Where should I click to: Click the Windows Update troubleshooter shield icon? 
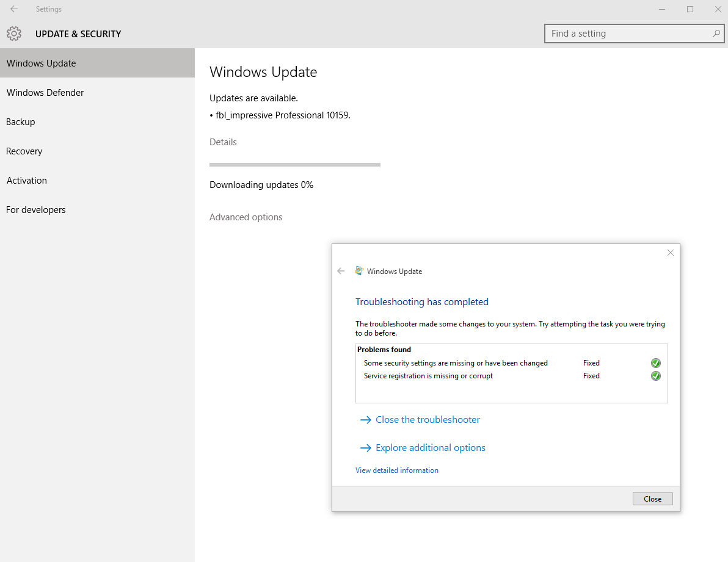[359, 271]
